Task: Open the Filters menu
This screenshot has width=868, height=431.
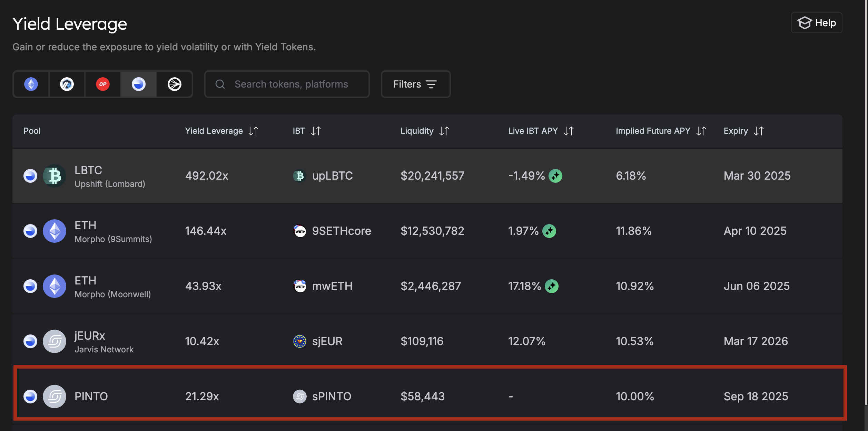Action: point(415,84)
